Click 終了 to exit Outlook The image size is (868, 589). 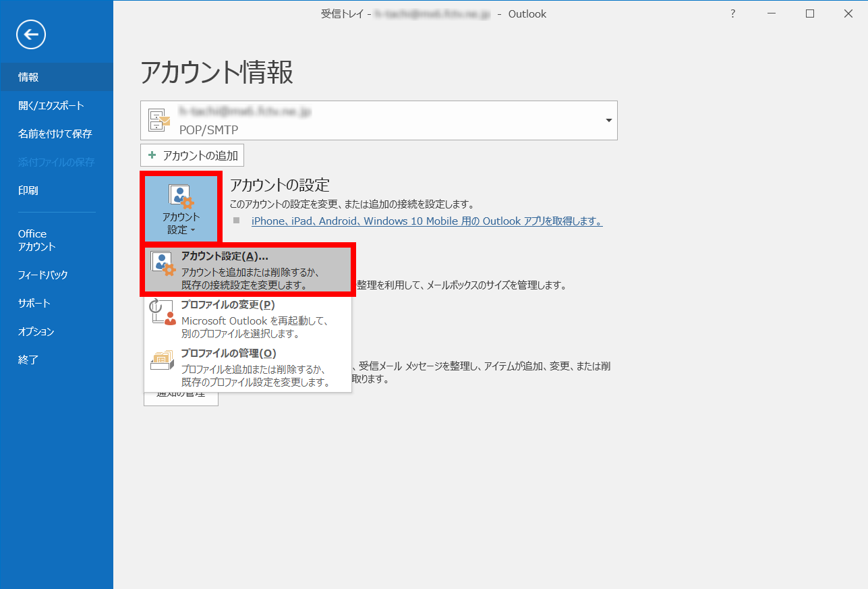(28, 360)
